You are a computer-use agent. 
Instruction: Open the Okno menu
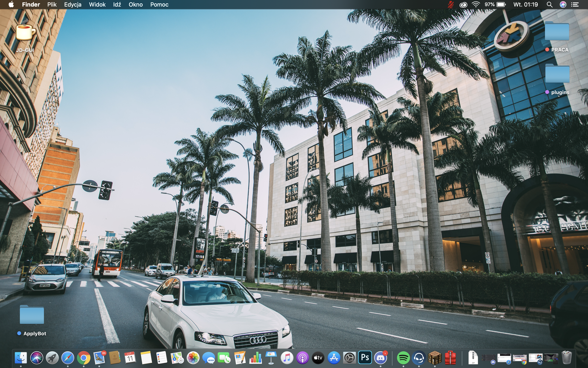click(x=136, y=4)
